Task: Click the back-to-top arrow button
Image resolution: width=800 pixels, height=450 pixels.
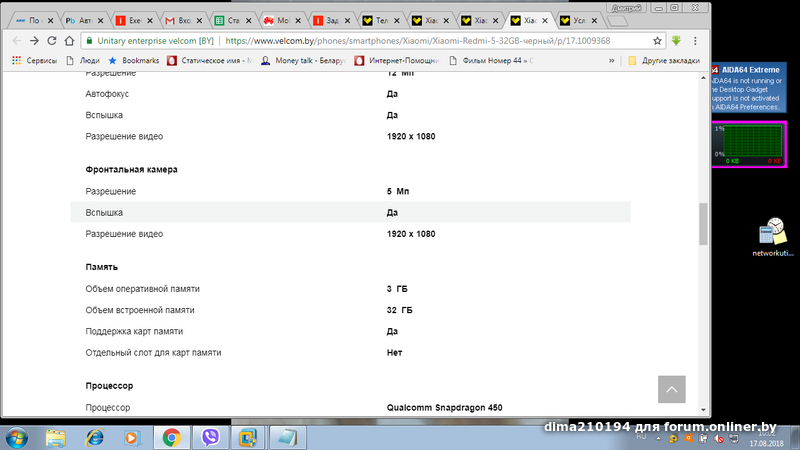Action: pyautogui.click(x=671, y=389)
